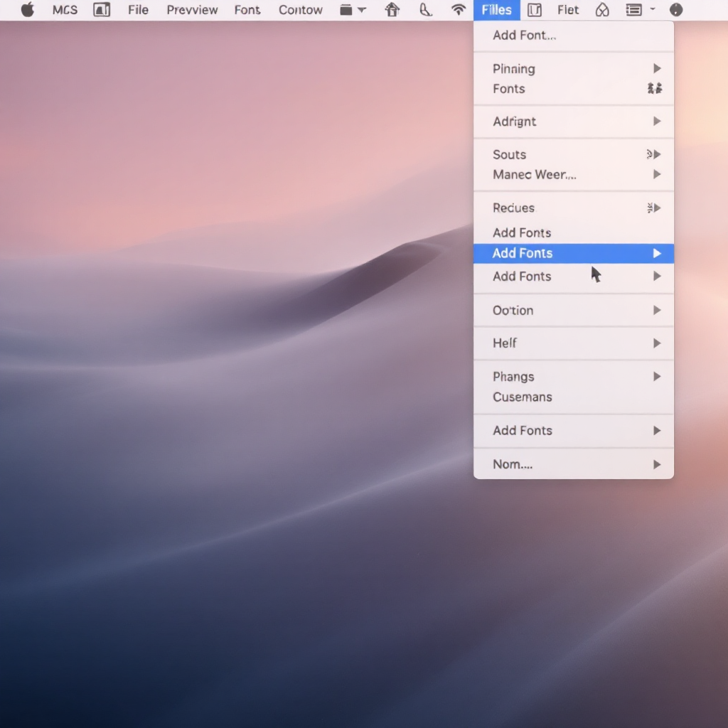Choose Add Font... at the top of the menu

coord(574,36)
